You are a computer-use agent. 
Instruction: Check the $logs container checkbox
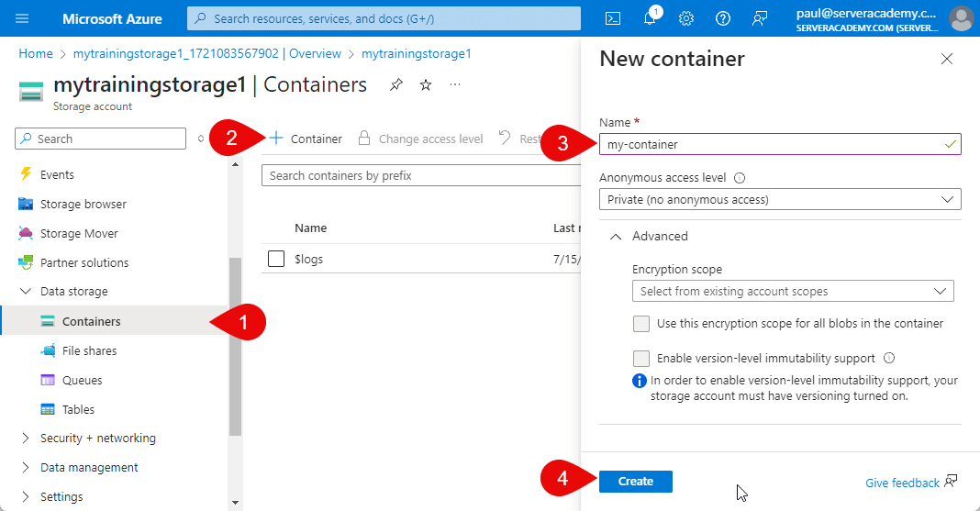point(276,259)
